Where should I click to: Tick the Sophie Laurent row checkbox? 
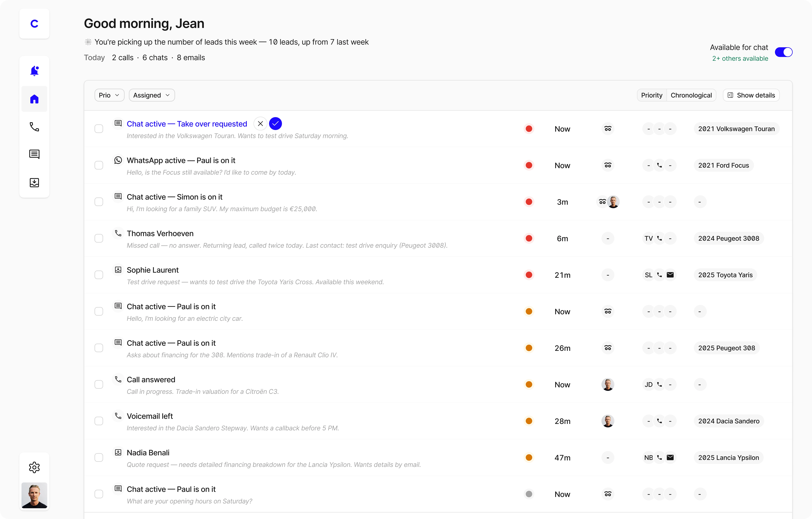[99, 275]
